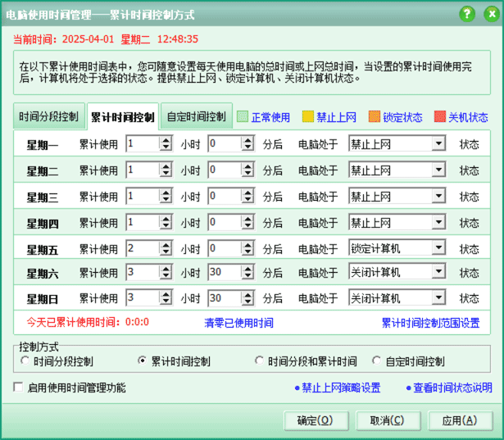
Task: Increase 星期一 hours with up arrow
Action: pyautogui.click(x=166, y=141)
